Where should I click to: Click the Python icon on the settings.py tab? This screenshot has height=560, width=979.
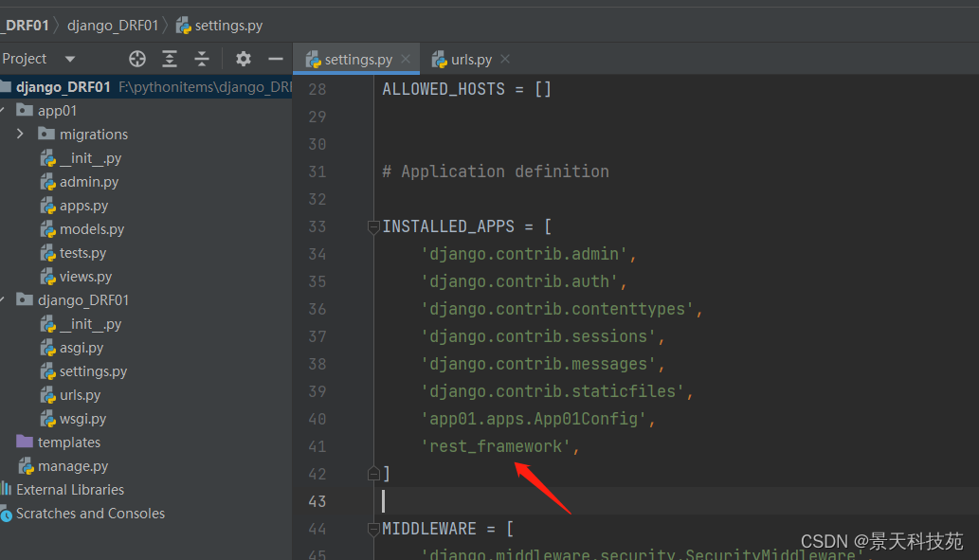(x=313, y=58)
